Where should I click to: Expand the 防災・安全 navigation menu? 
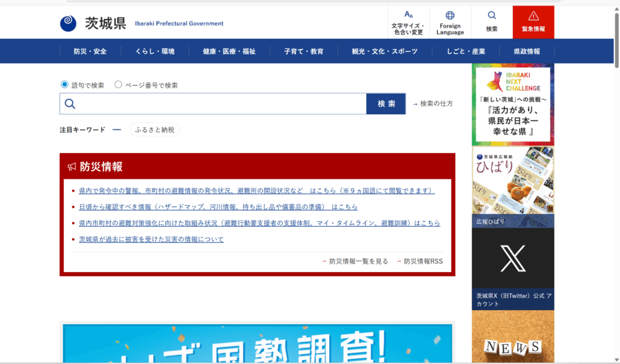pos(90,51)
